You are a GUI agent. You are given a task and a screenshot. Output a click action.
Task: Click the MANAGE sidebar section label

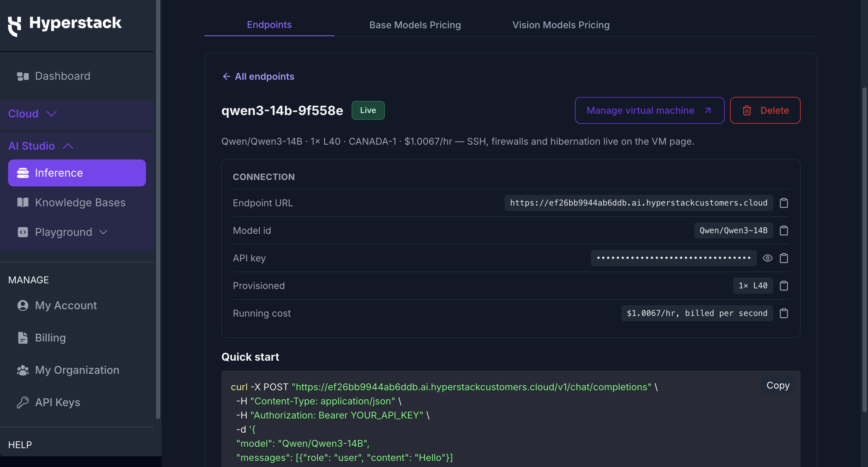pos(28,280)
